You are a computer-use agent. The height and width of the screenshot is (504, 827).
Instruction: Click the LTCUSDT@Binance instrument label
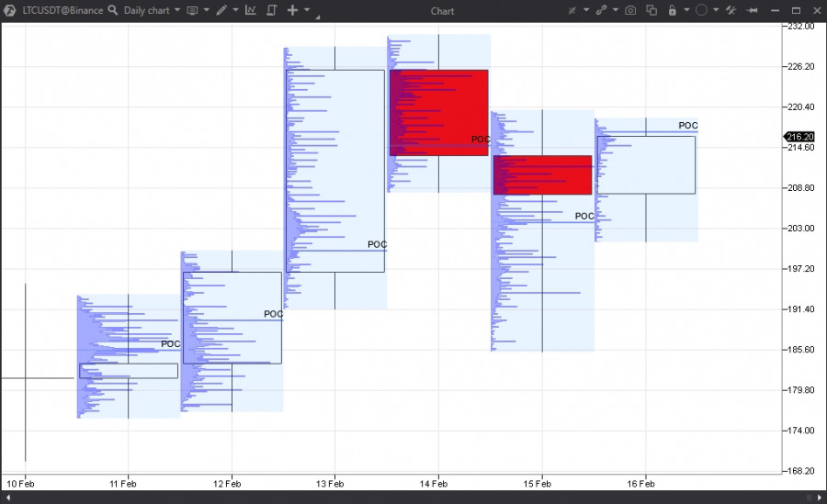(x=62, y=10)
